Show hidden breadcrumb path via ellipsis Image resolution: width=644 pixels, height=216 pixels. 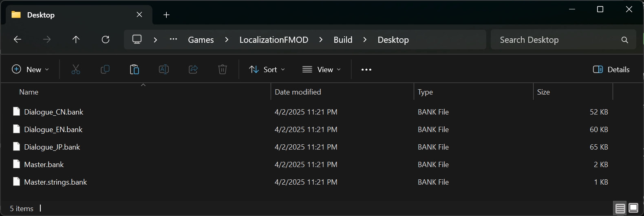click(x=173, y=40)
